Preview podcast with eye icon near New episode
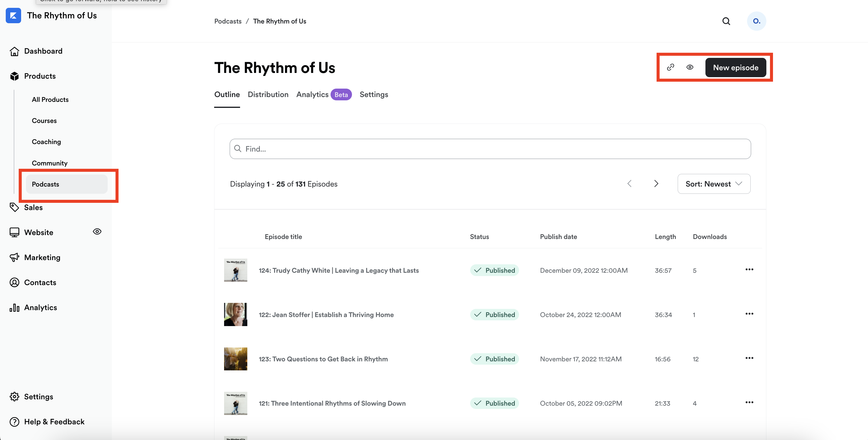868x440 pixels. coord(690,67)
